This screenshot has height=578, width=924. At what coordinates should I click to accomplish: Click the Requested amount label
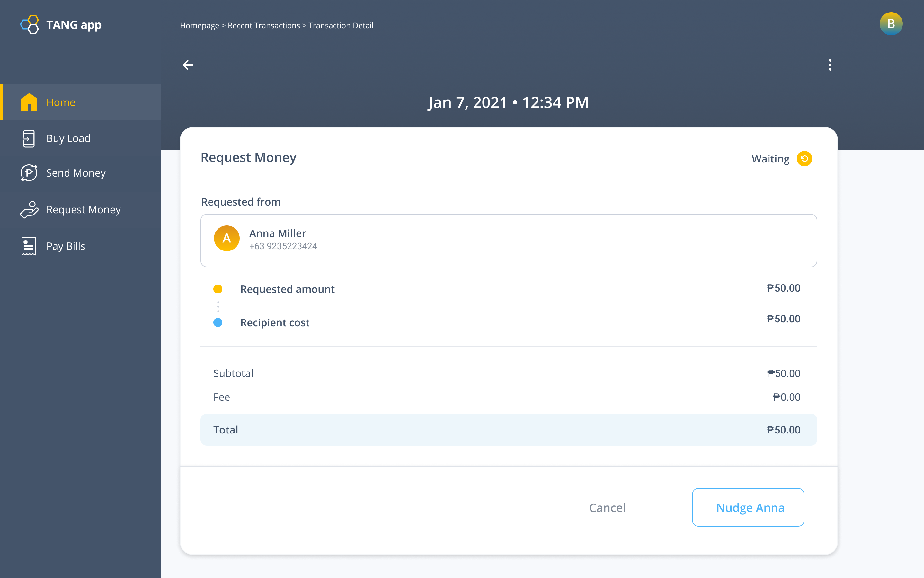click(x=287, y=289)
